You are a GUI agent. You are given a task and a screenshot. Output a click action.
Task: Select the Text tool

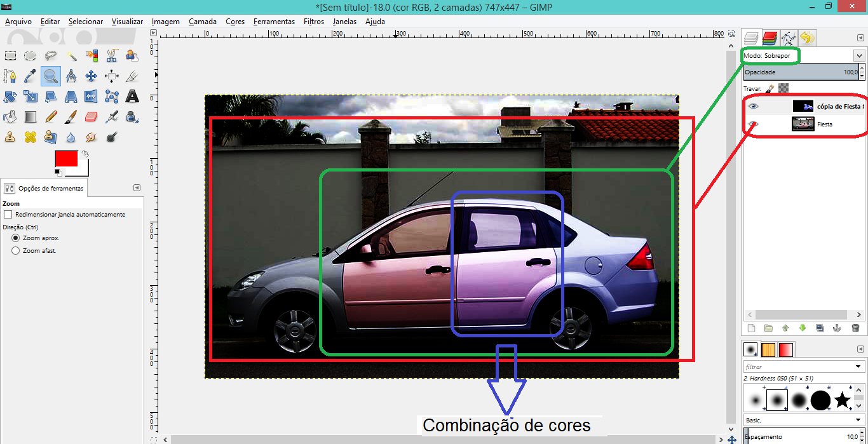(132, 97)
